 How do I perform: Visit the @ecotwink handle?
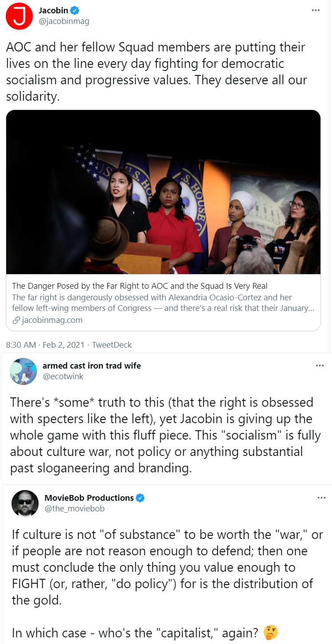63,376
